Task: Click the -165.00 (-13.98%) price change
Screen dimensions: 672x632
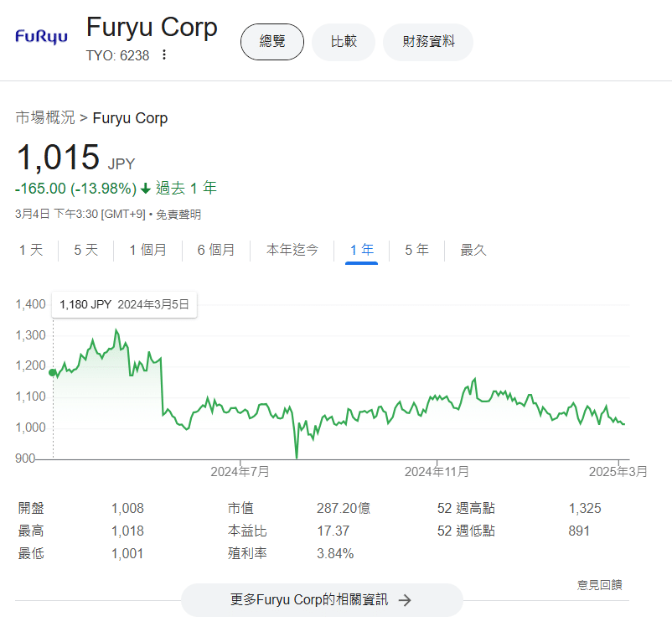Action: click(x=76, y=189)
